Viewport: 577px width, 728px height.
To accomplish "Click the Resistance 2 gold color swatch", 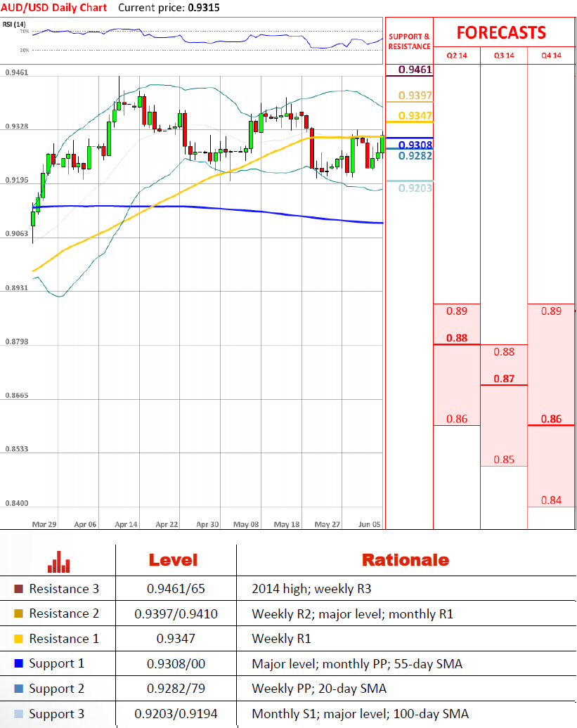I will (18, 613).
